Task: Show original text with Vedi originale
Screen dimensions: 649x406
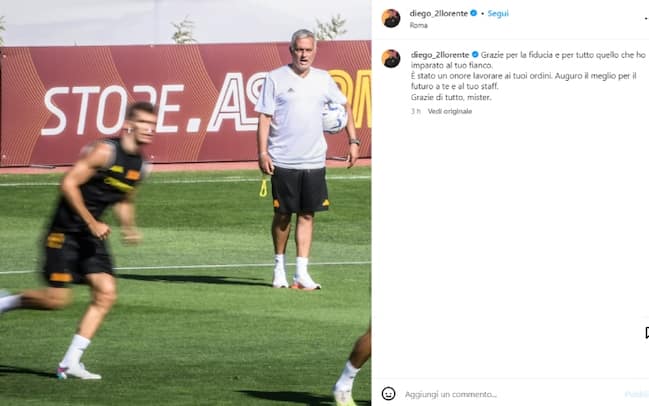Action: [450, 111]
